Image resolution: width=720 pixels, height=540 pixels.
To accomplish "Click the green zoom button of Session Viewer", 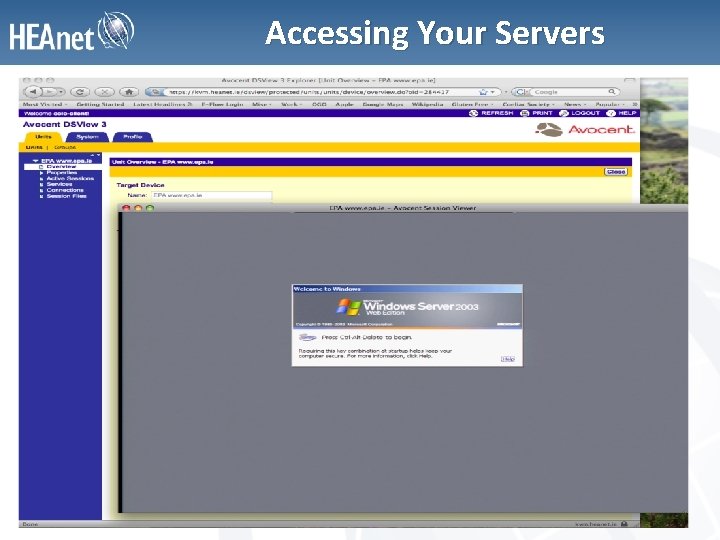I will click(150, 208).
